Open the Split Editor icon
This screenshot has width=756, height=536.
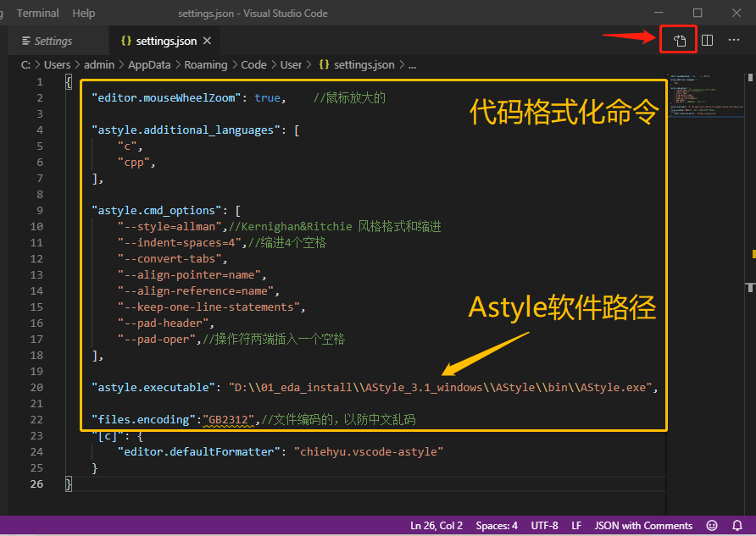pyautogui.click(x=707, y=39)
